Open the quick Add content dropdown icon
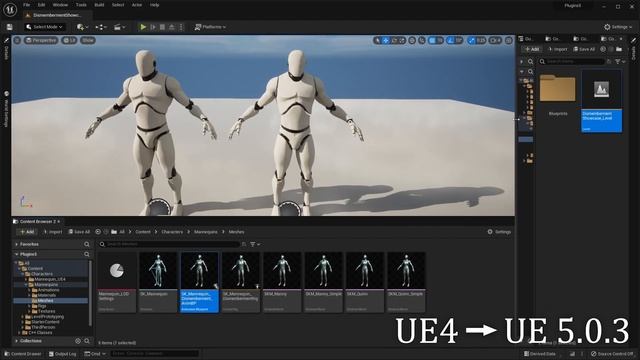Screen dimensions: 640x360 point(82,27)
